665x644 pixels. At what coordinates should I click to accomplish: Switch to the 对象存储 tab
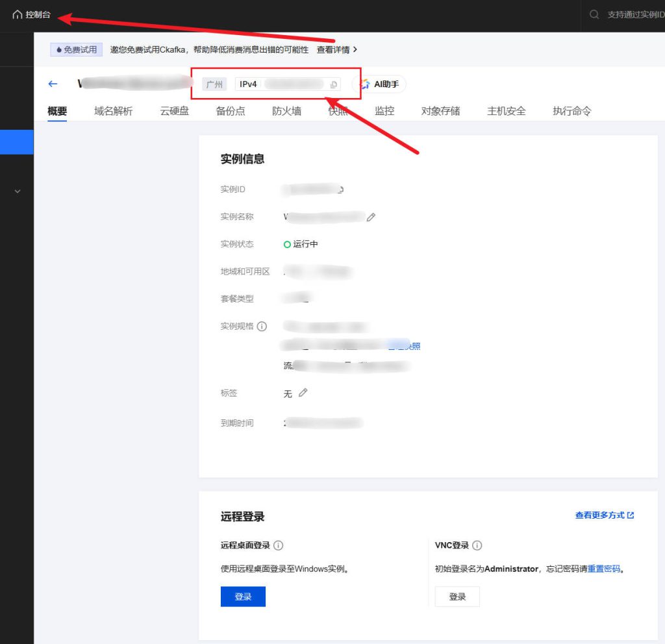click(441, 111)
